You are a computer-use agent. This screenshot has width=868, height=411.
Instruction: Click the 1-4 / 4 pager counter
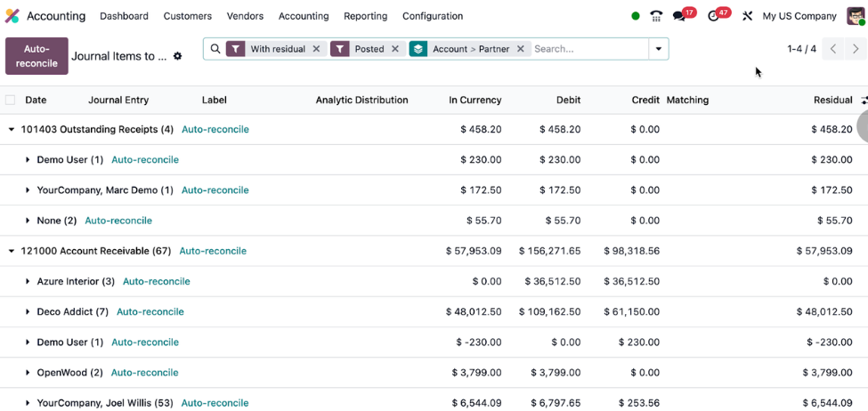[x=801, y=49]
